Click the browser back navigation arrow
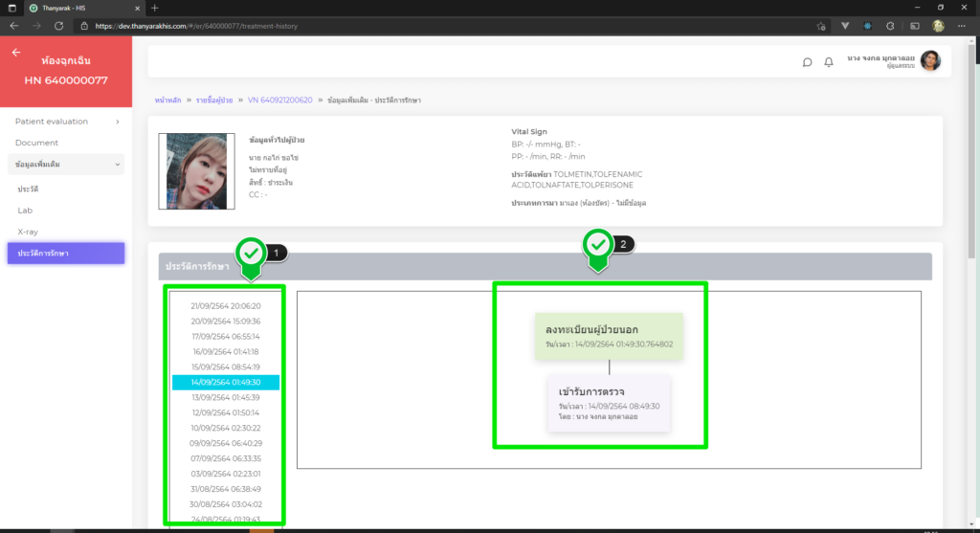Screen dimensions: 980x533 pos(13,26)
